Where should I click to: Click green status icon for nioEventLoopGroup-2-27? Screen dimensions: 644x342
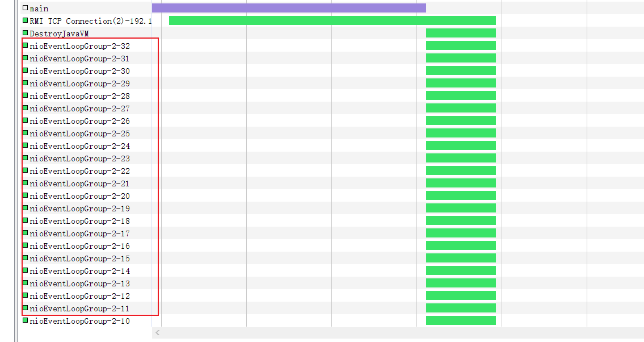[x=25, y=108]
